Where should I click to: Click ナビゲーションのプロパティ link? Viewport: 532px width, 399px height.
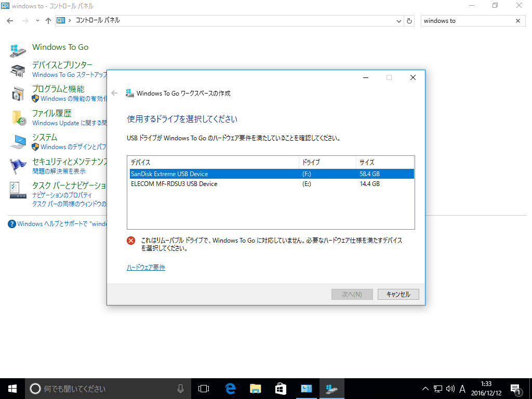[x=62, y=195]
